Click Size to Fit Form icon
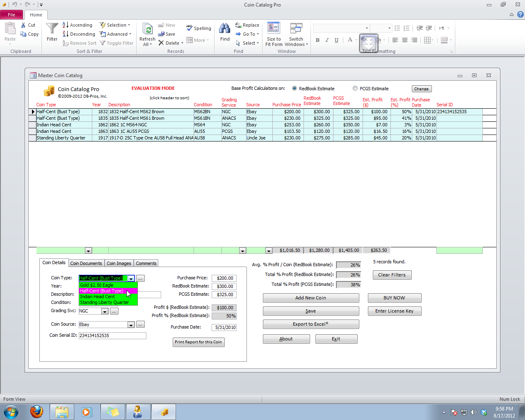 pyautogui.click(x=274, y=28)
